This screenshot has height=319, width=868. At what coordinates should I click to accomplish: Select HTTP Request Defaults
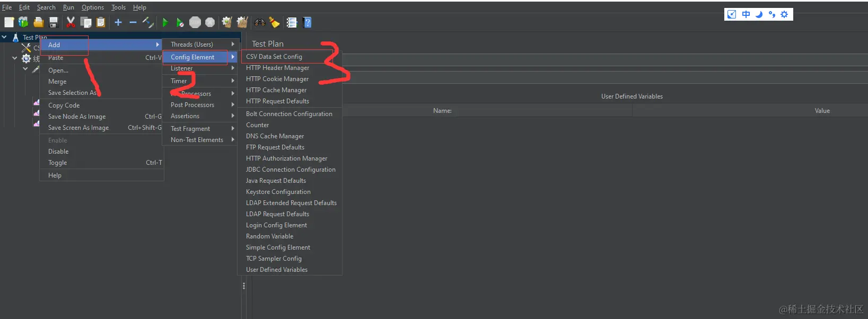(x=290, y=101)
